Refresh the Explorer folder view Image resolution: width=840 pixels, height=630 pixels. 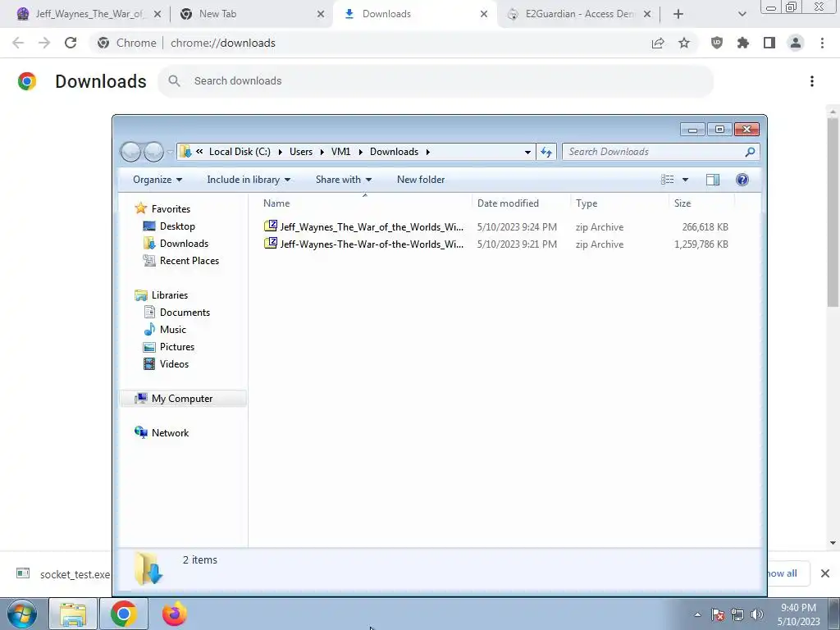(x=546, y=152)
